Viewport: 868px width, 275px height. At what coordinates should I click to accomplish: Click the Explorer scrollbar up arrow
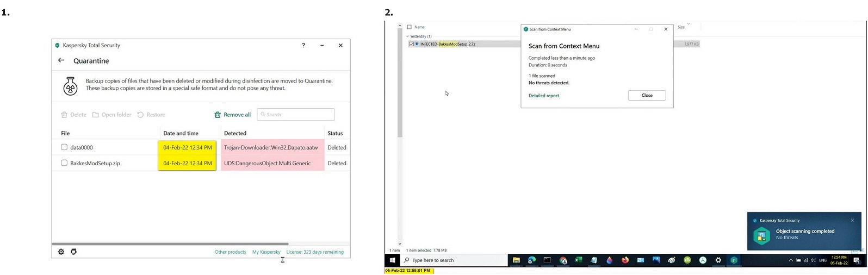400,26
